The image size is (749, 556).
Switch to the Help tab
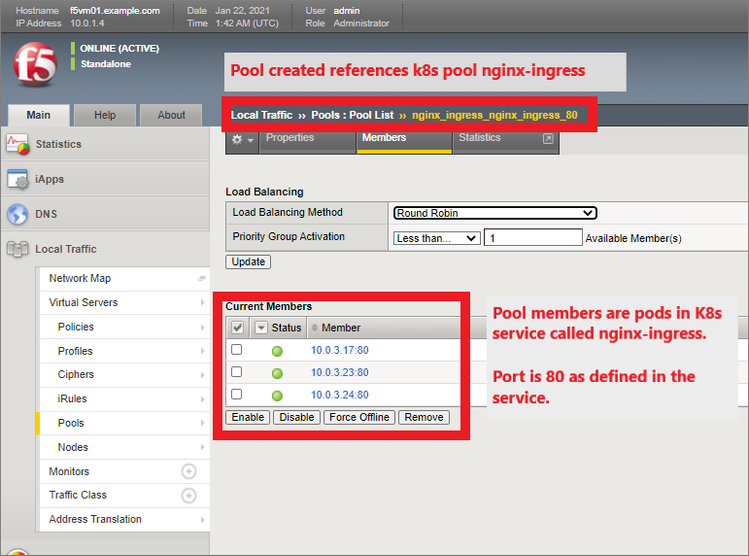(x=105, y=115)
